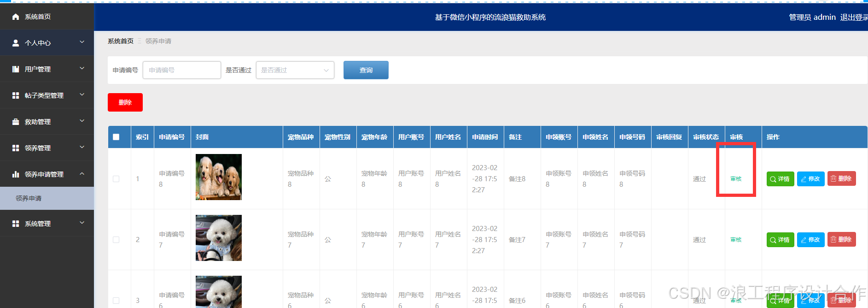Edit application row 1 with 修改
This screenshot has width=868, height=308.
click(810, 179)
